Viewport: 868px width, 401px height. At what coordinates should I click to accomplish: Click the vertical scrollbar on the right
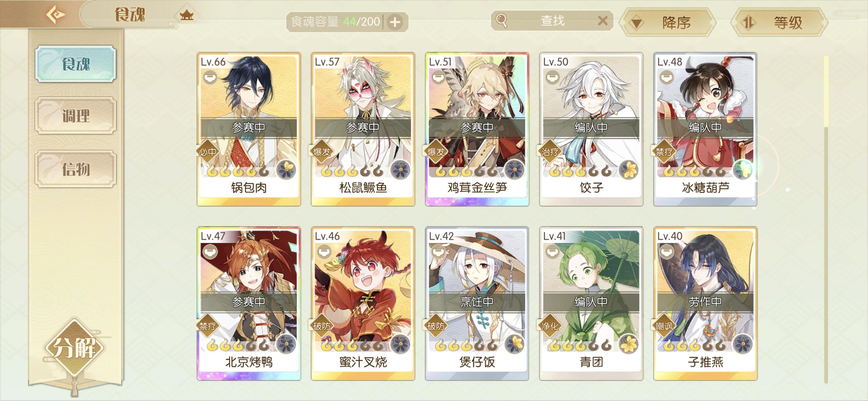pyautogui.click(x=826, y=219)
